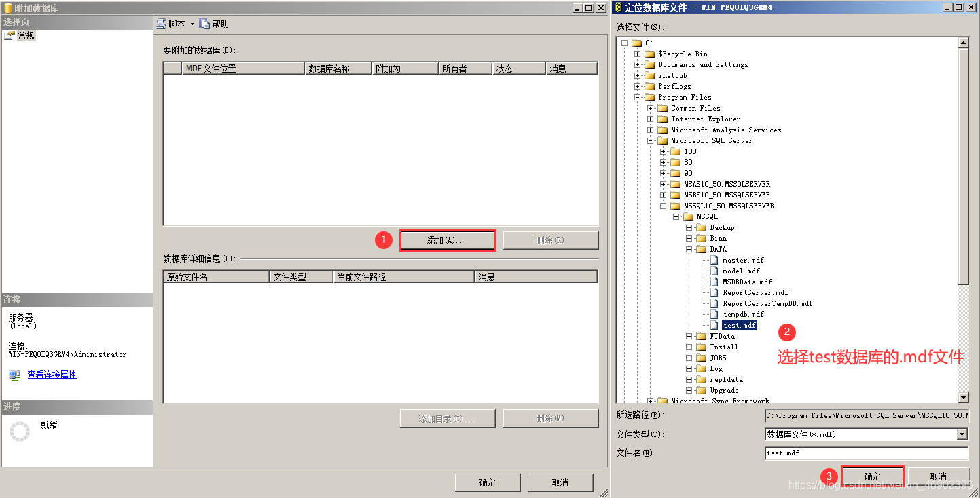Click the Upgrade folder icon
The width and height of the screenshot is (980, 498).
coord(701,390)
